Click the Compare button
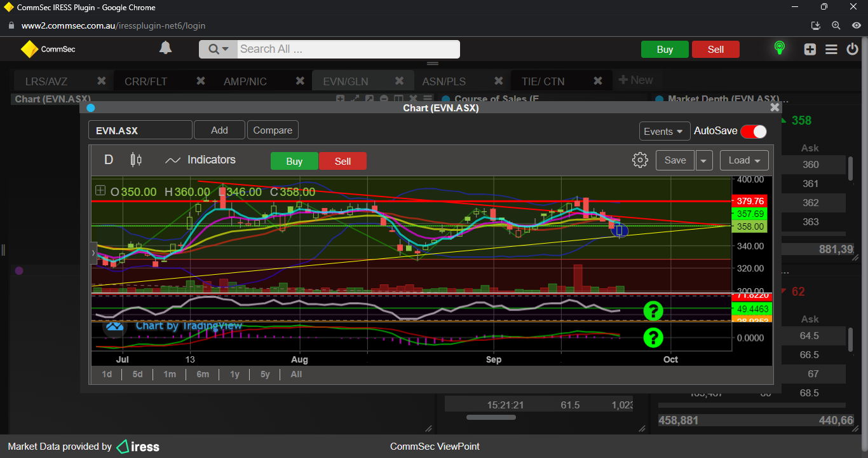The width and height of the screenshot is (868, 458). coord(273,130)
